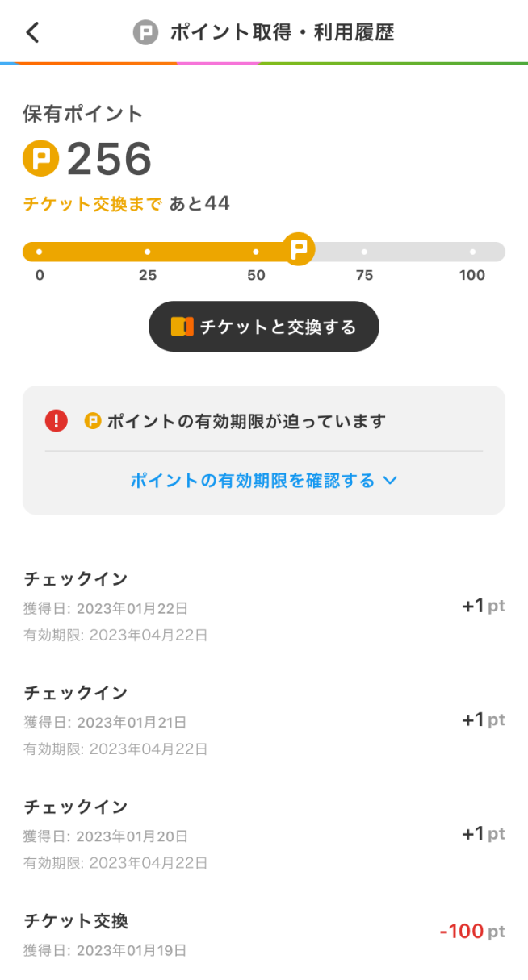Click the progress bar dot at 100
528x980 pixels.
472,252
